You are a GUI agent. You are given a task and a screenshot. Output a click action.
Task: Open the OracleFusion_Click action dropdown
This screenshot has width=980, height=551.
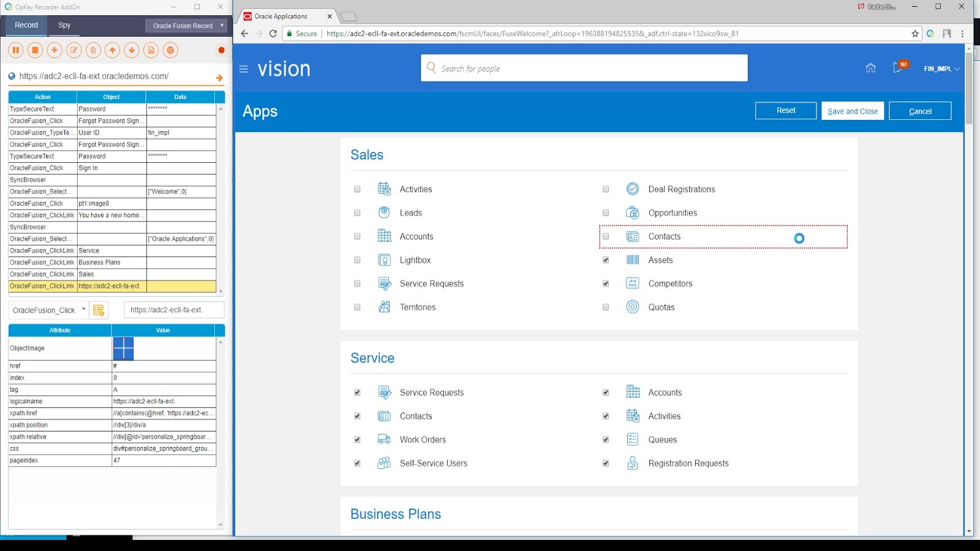pyautogui.click(x=49, y=310)
